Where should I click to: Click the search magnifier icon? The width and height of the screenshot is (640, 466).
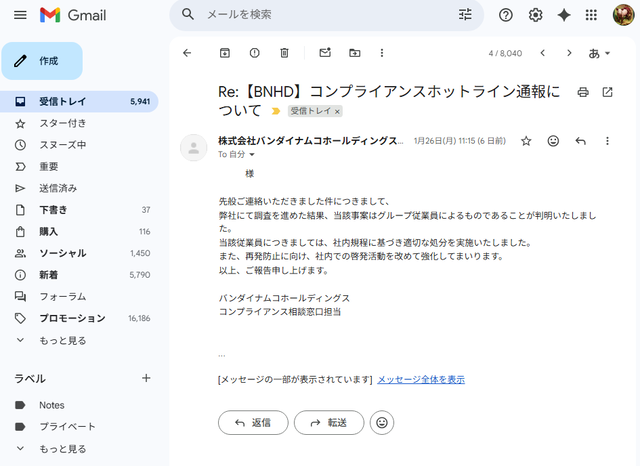(188, 14)
